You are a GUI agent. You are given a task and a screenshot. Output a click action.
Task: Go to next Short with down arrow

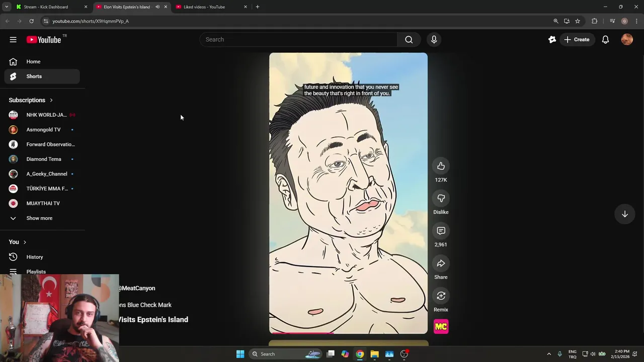624,214
